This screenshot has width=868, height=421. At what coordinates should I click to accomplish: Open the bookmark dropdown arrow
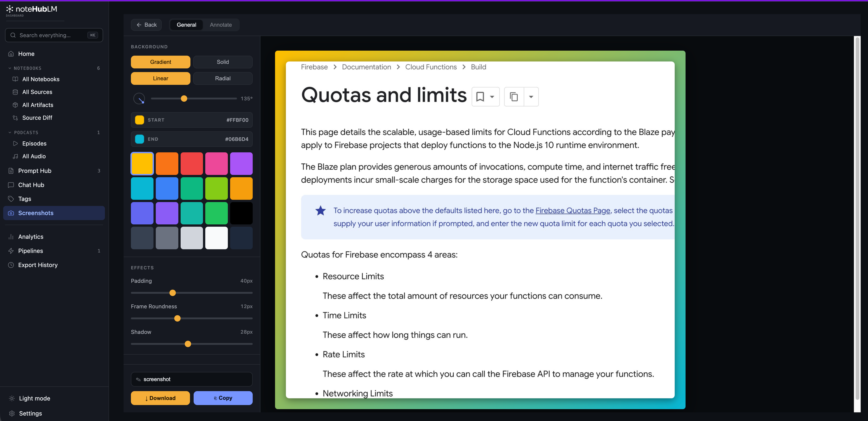point(492,97)
